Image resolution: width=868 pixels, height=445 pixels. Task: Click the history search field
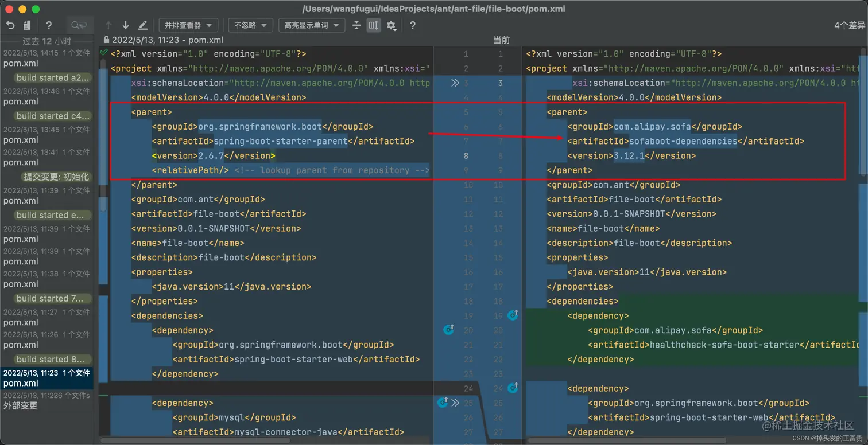[x=79, y=25]
